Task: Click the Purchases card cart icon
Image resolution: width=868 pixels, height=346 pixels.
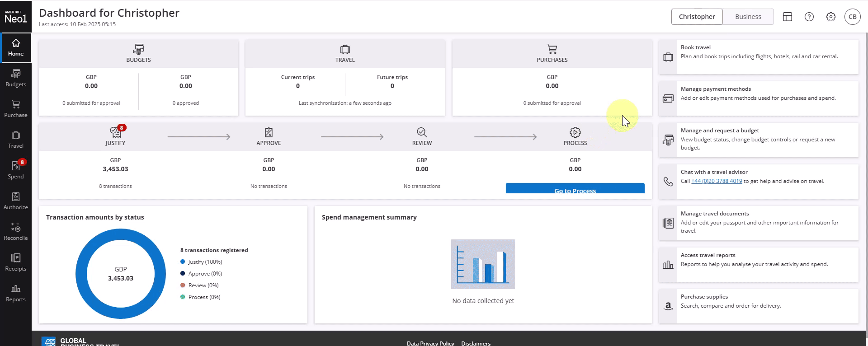Action: tap(552, 49)
